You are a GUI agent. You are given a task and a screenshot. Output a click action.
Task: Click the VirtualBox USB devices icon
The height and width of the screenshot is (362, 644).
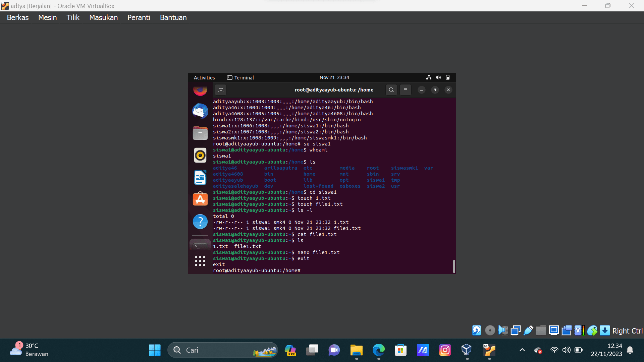point(528,330)
